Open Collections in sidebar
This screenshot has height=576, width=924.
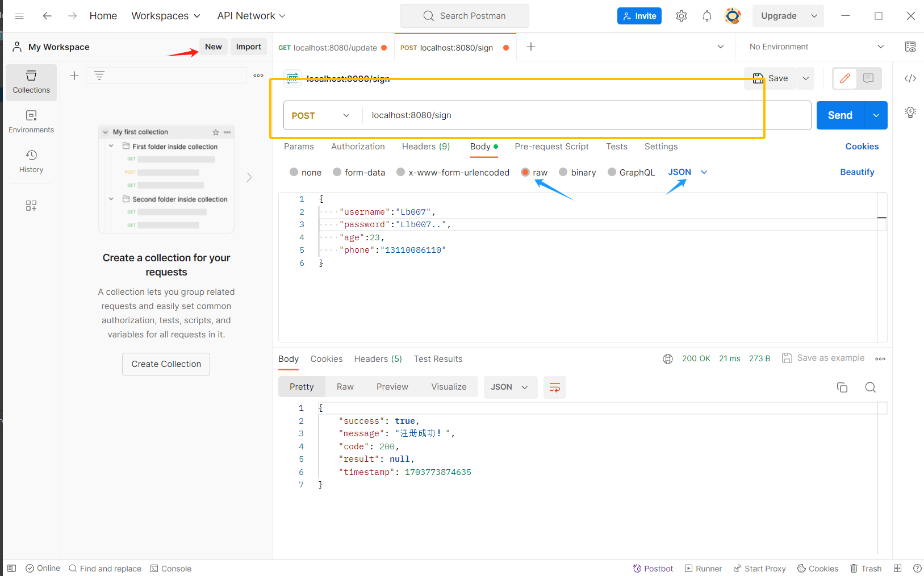[x=31, y=82]
